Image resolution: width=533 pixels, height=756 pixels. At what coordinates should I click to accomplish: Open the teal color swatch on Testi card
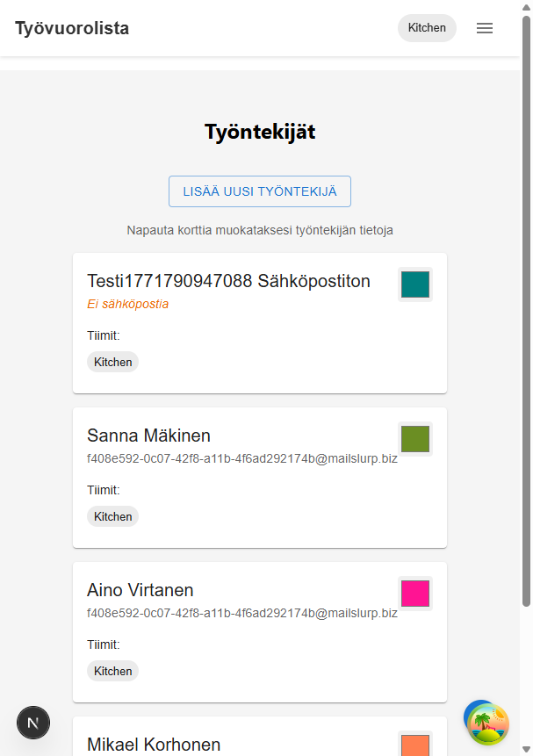tap(414, 284)
